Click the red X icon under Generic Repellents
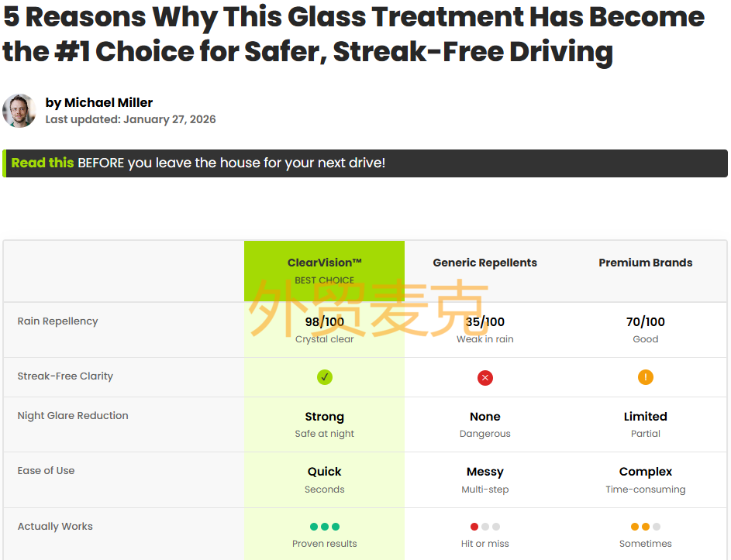The height and width of the screenshot is (560, 731). click(x=485, y=378)
